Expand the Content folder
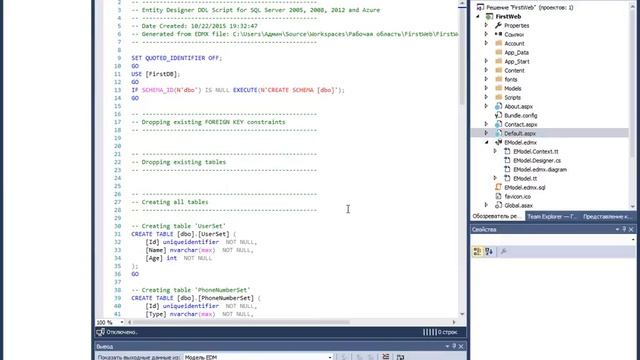Viewport: 640px width, 360px height. (x=486, y=70)
